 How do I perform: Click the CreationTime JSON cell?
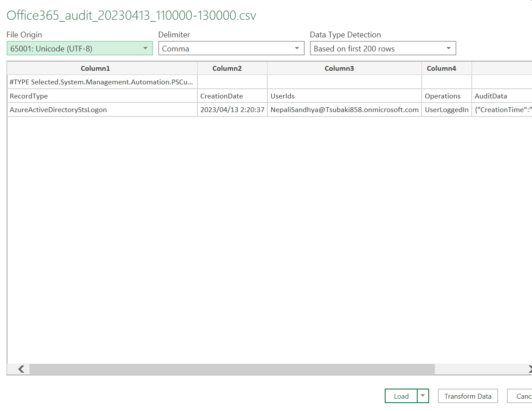click(502, 109)
